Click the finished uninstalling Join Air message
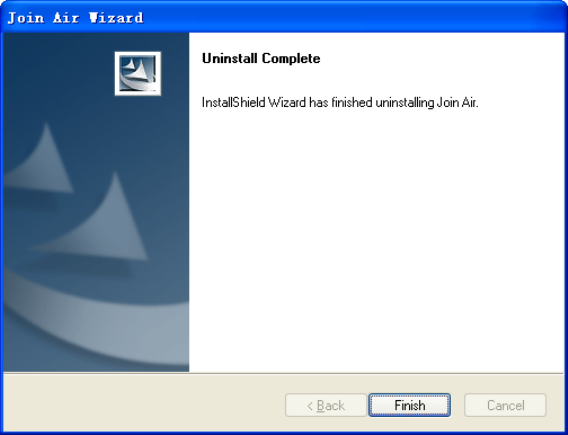 point(340,103)
